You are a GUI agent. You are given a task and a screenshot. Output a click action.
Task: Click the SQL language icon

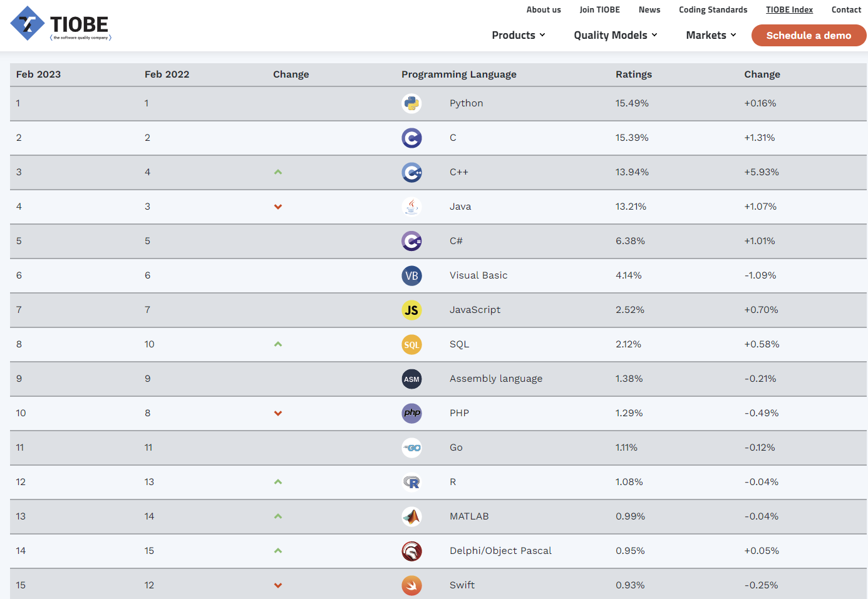[411, 344]
